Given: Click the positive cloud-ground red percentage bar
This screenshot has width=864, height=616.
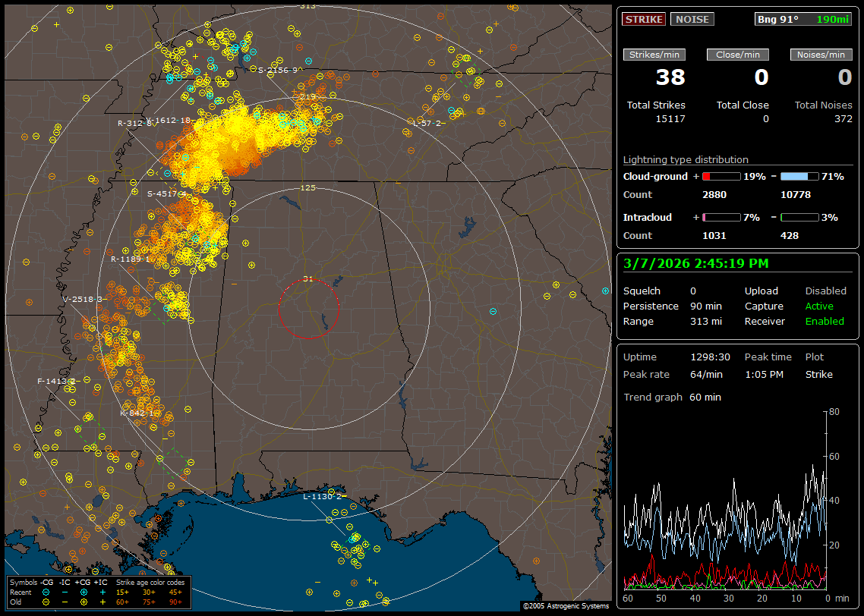Looking at the screenshot, I should point(721,176).
